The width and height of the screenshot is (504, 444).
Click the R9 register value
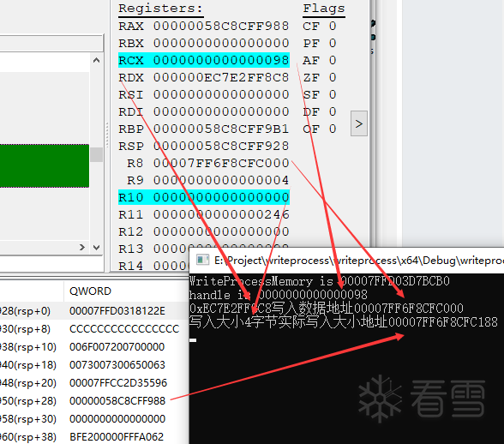click(x=221, y=180)
